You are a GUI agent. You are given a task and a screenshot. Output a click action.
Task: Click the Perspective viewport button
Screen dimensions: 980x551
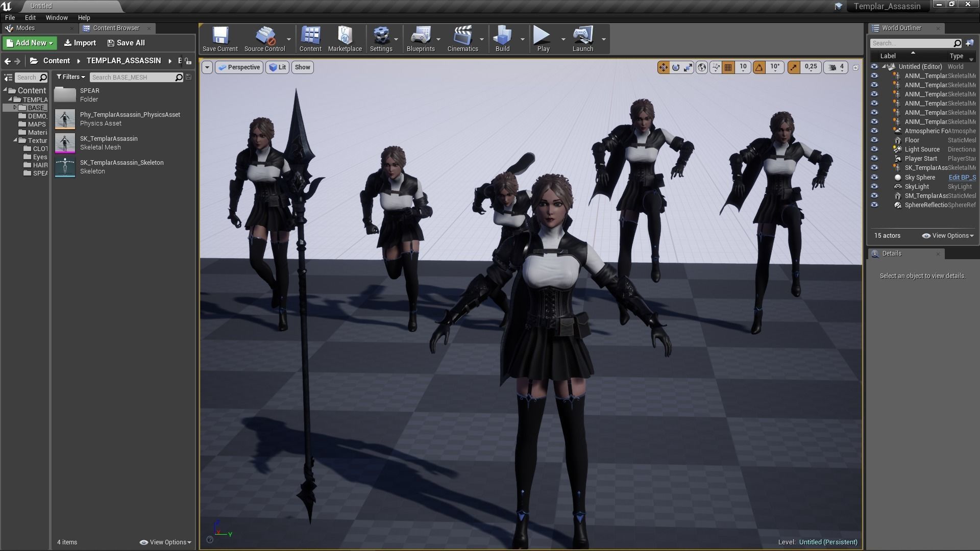click(239, 67)
